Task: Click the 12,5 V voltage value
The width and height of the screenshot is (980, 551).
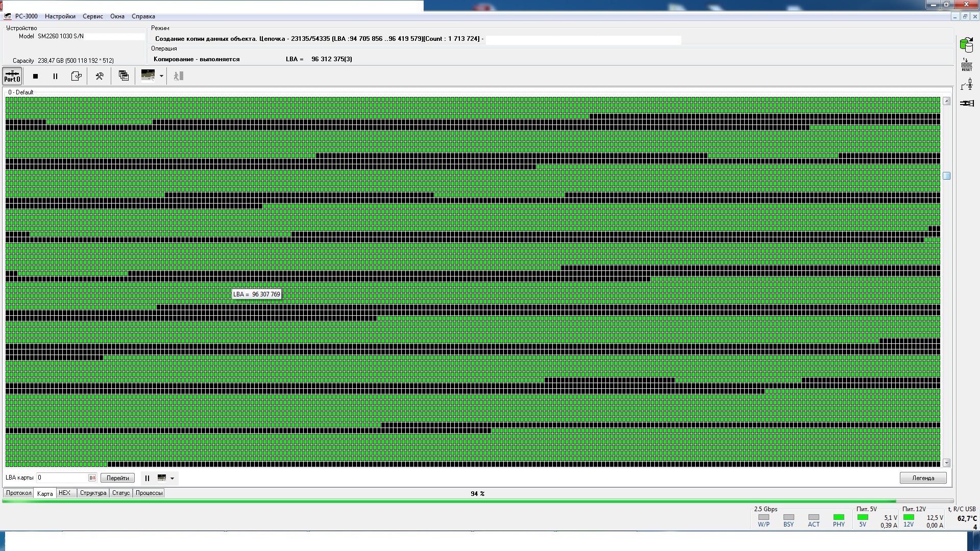Action: (935, 517)
